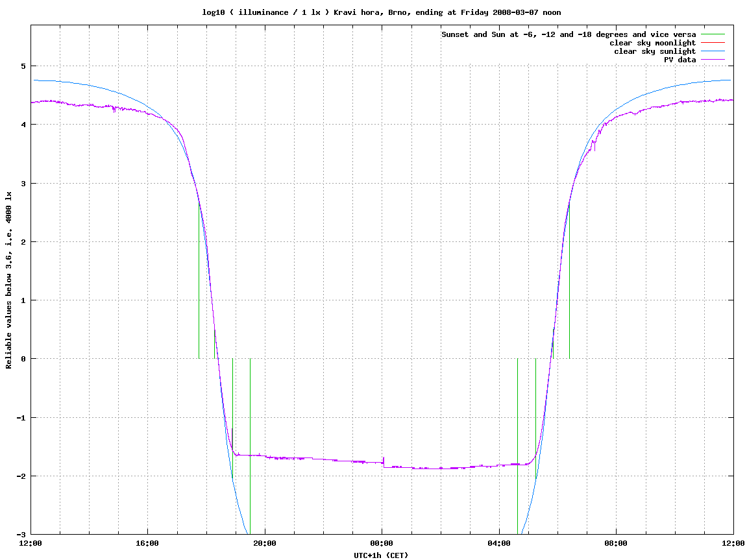Click the red legend line sample for moonlight
The height and width of the screenshot is (560, 747).
(x=713, y=43)
